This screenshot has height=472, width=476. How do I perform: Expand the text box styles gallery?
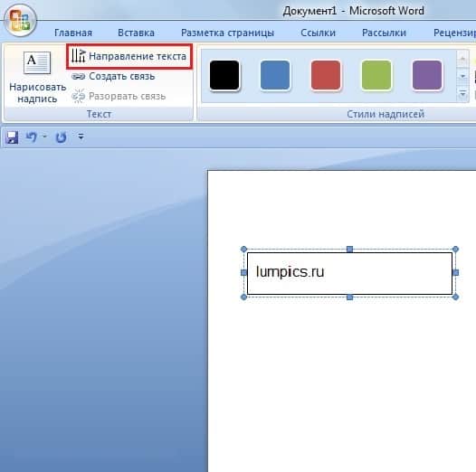click(x=462, y=94)
